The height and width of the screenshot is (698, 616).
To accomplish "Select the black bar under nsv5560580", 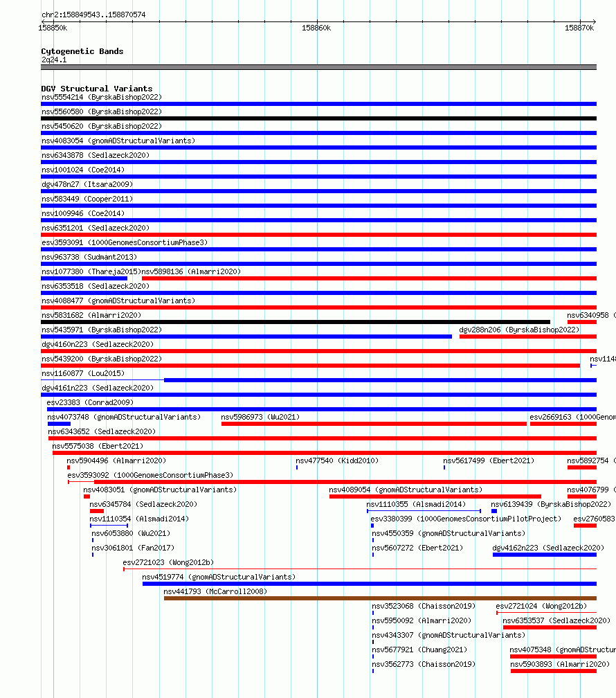I will point(318,118).
